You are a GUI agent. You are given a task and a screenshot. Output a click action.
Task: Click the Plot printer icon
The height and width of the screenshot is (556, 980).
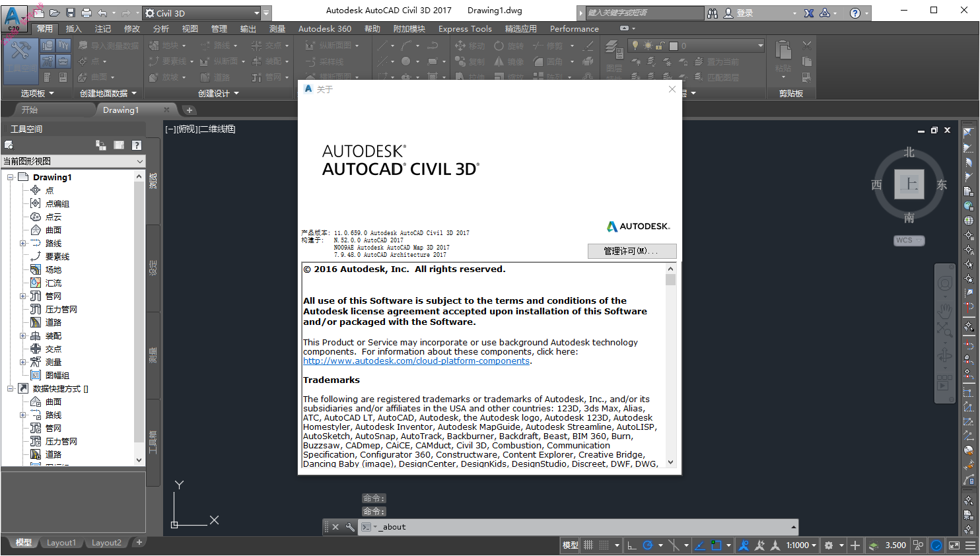[x=87, y=13]
